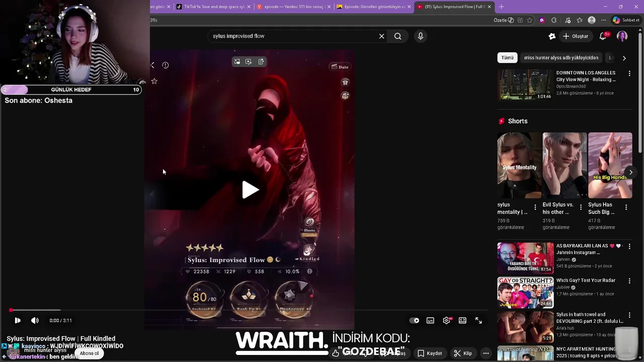Viewport: 644px width, 362px height.
Task: Click the Abone ol subscribe button
Action: [89, 353]
